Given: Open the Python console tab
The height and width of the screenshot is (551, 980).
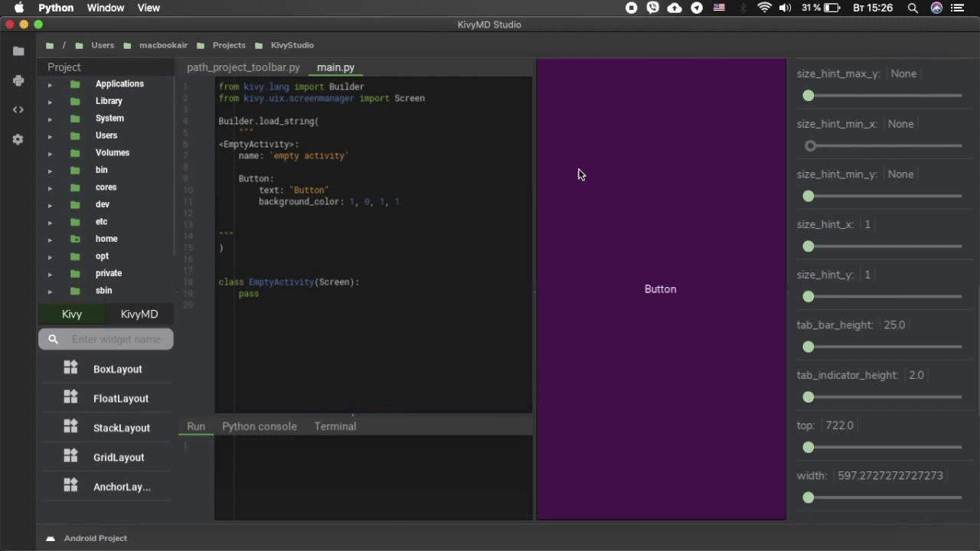Looking at the screenshot, I should tap(259, 426).
